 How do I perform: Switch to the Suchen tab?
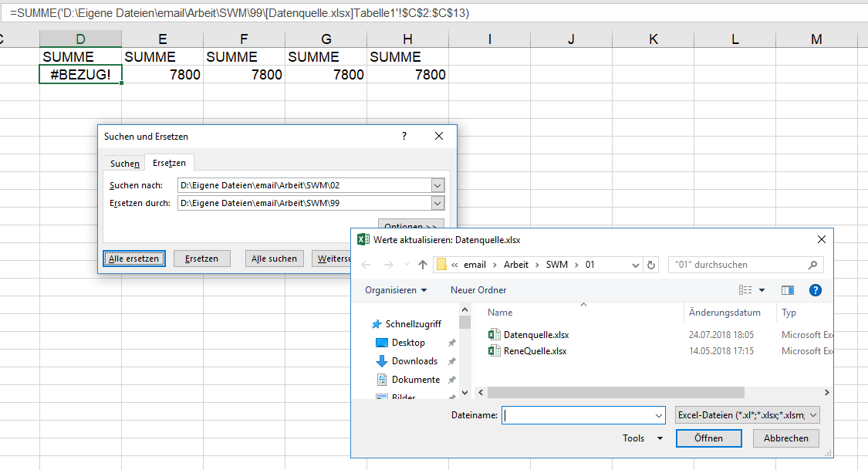(125, 164)
